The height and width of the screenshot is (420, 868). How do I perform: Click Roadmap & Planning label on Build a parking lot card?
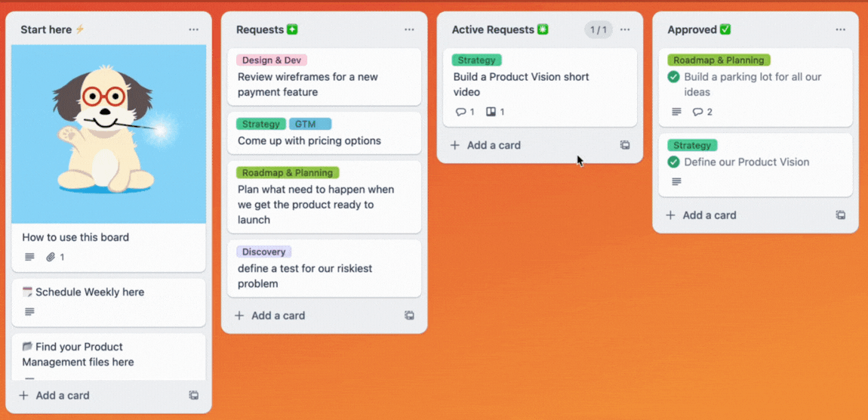click(719, 60)
